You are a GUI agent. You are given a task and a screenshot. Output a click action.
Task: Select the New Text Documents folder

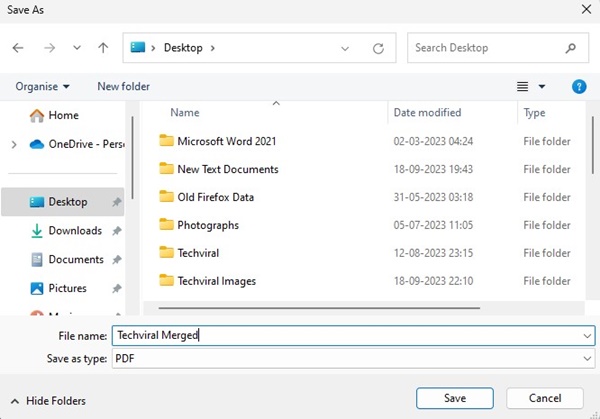tap(228, 169)
